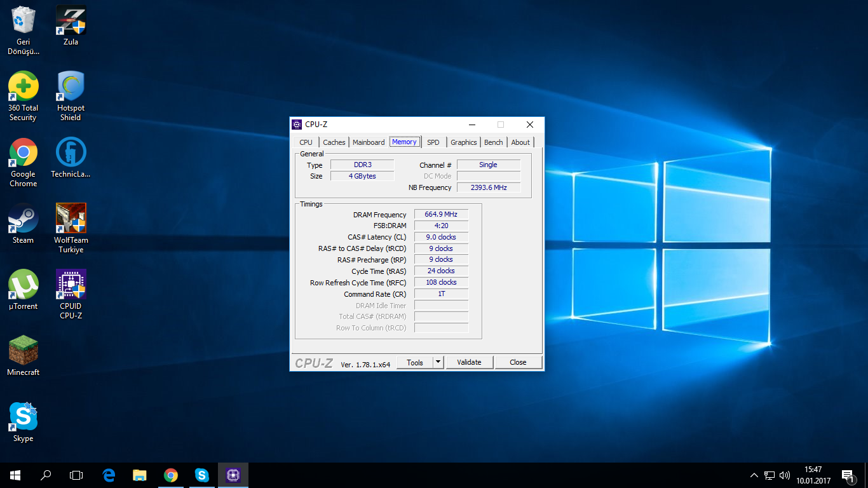Viewport: 868px width, 488px height.
Task: Select the µTorrent desktop icon
Action: (x=24, y=285)
